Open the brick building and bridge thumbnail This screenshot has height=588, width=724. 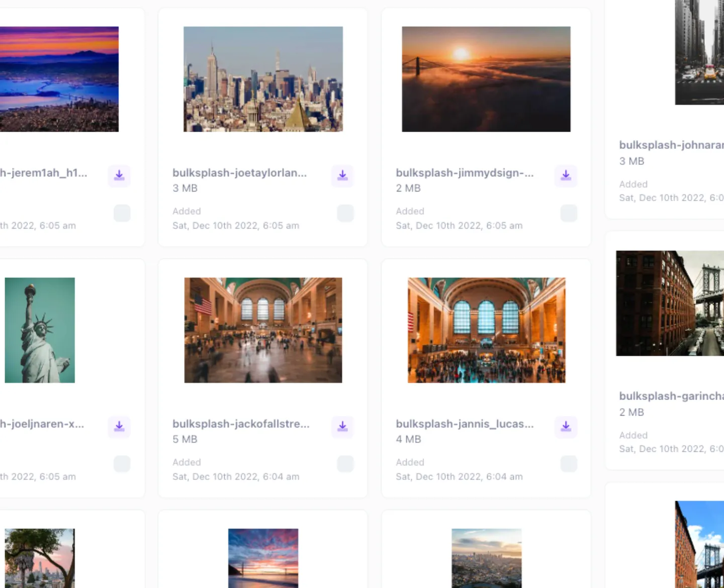point(670,303)
